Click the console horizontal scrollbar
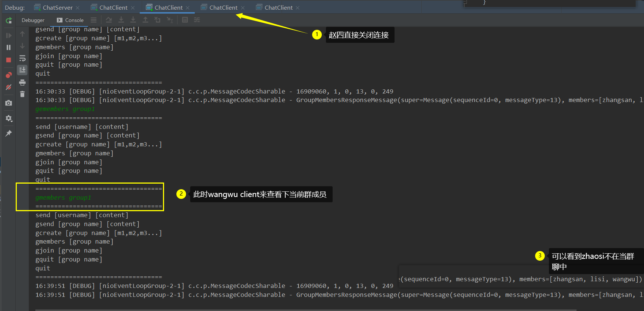 tap(306, 310)
